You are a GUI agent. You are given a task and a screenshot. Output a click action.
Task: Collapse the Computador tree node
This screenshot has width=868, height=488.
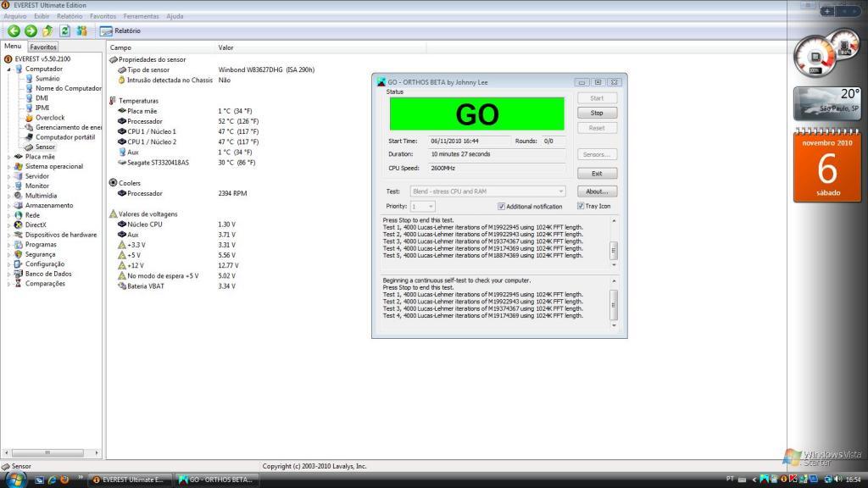pos(8,69)
